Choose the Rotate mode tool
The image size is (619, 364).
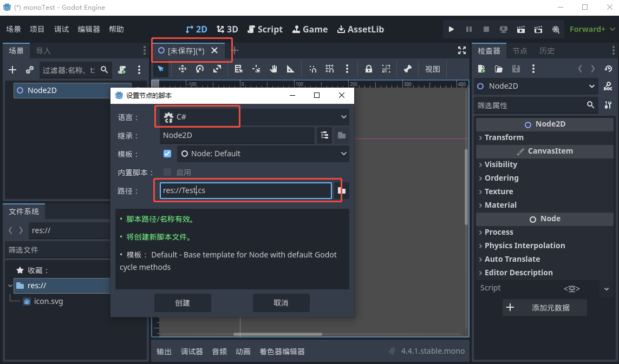[200, 69]
